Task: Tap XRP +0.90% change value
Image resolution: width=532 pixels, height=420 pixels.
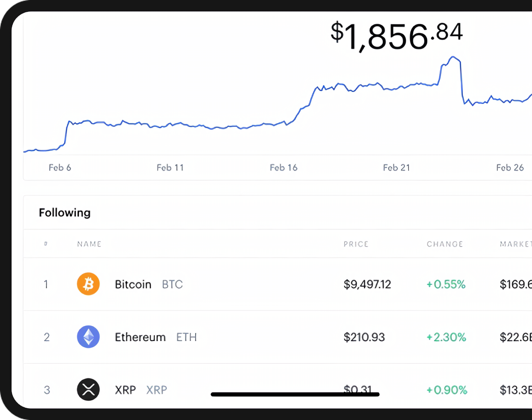Action: (x=446, y=390)
